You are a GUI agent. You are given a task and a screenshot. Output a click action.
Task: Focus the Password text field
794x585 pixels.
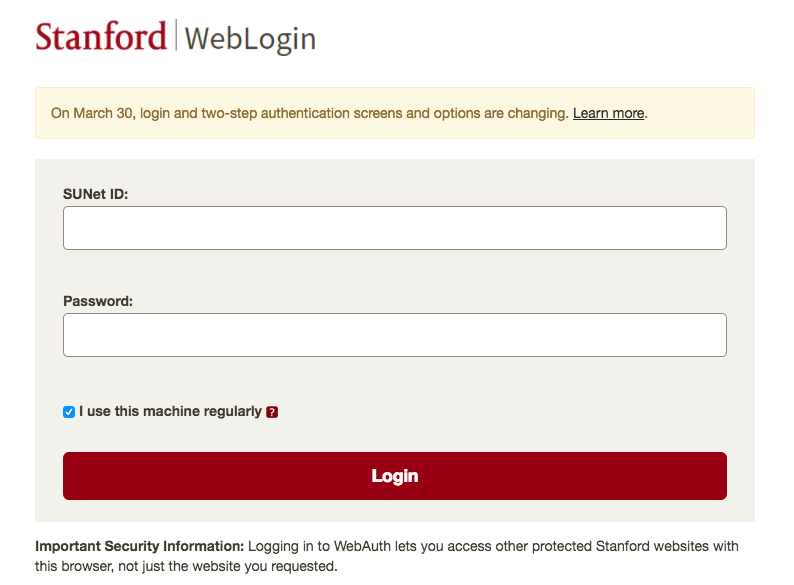pyautogui.click(x=394, y=335)
